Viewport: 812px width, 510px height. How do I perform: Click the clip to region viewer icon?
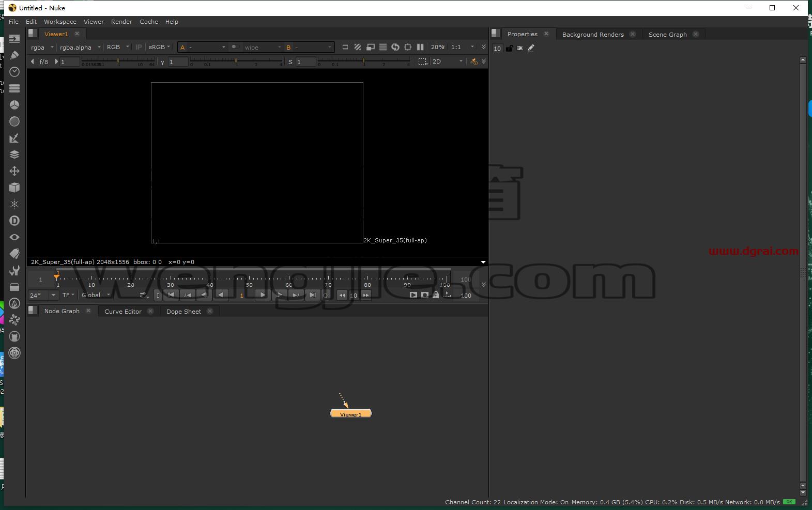click(x=345, y=47)
